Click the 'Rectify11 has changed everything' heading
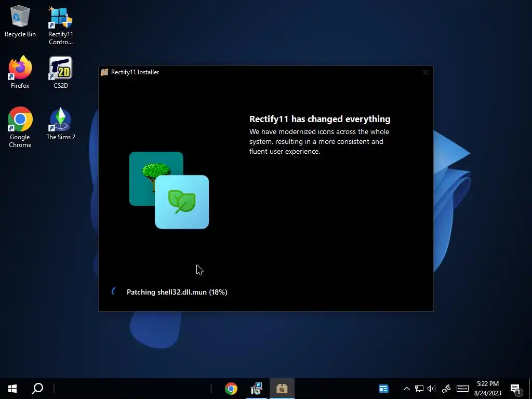The width and height of the screenshot is (532, 399). tap(320, 119)
